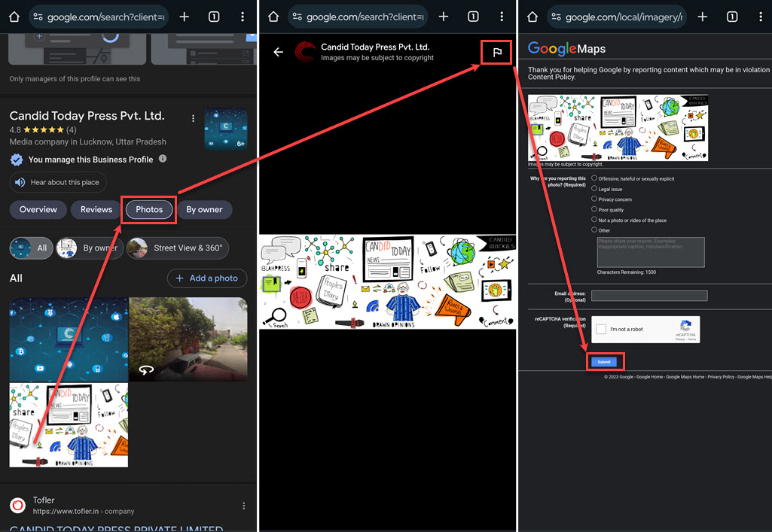Click Hear about this place button
The image size is (772, 532).
point(58,182)
